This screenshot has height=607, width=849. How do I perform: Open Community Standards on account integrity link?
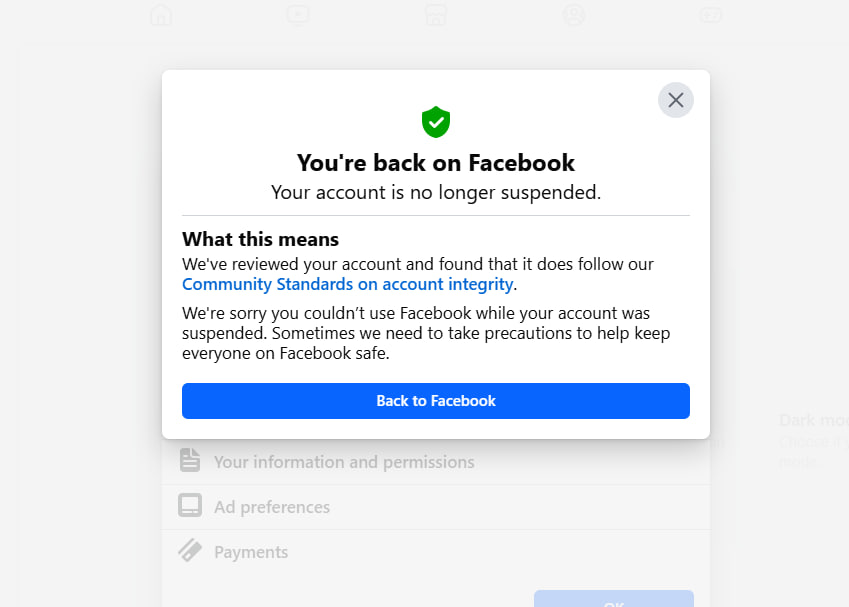point(348,285)
